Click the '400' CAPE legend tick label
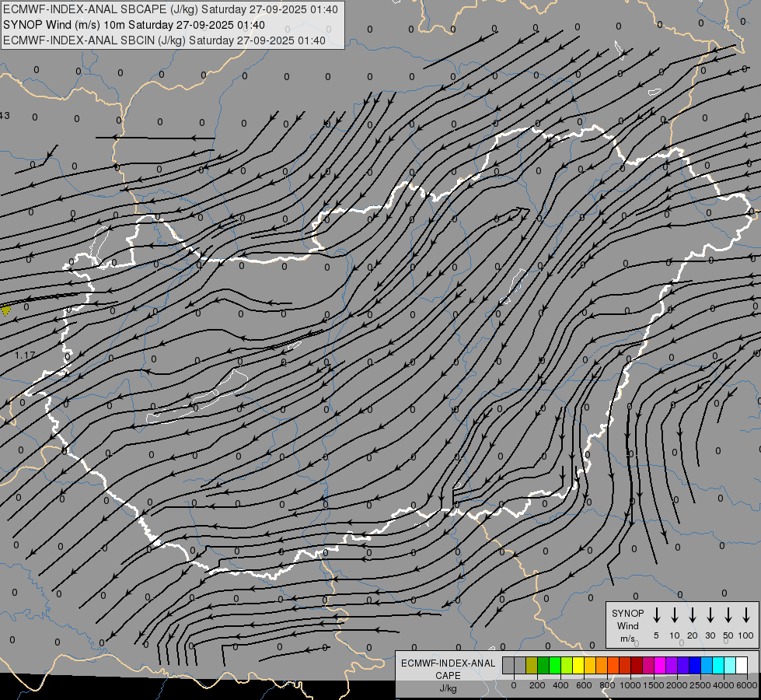Screen dimensions: 761x700 560,685
